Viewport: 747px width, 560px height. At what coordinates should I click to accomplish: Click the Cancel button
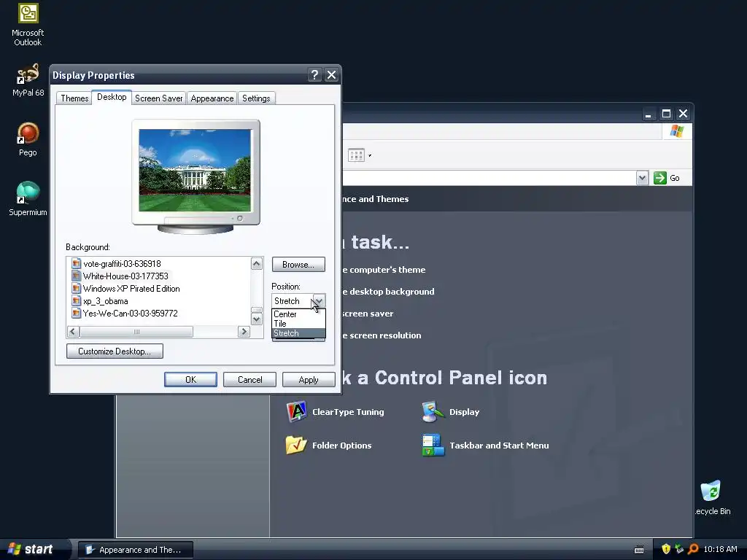click(x=249, y=379)
